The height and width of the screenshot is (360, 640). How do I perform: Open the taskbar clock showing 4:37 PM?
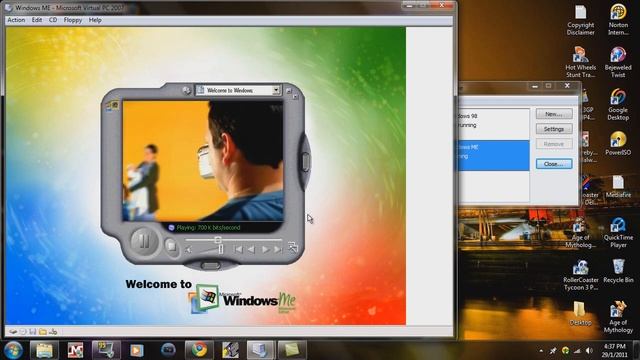click(x=614, y=351)
